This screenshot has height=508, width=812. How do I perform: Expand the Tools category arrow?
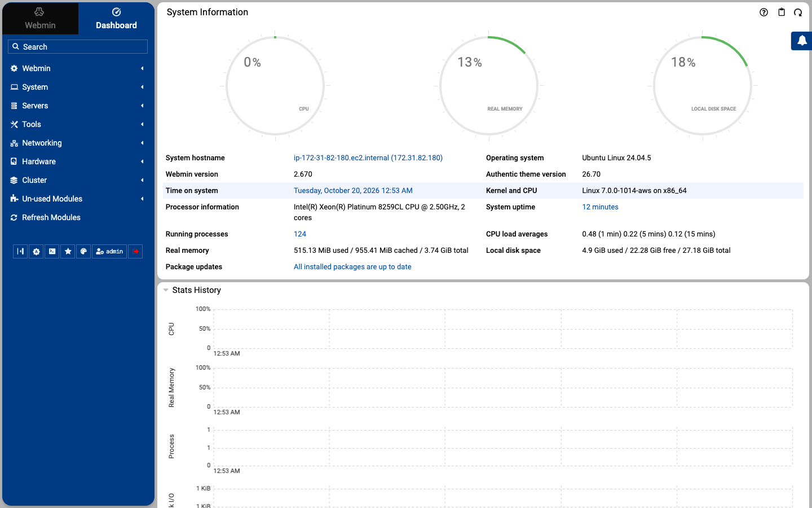click(142, 124)
